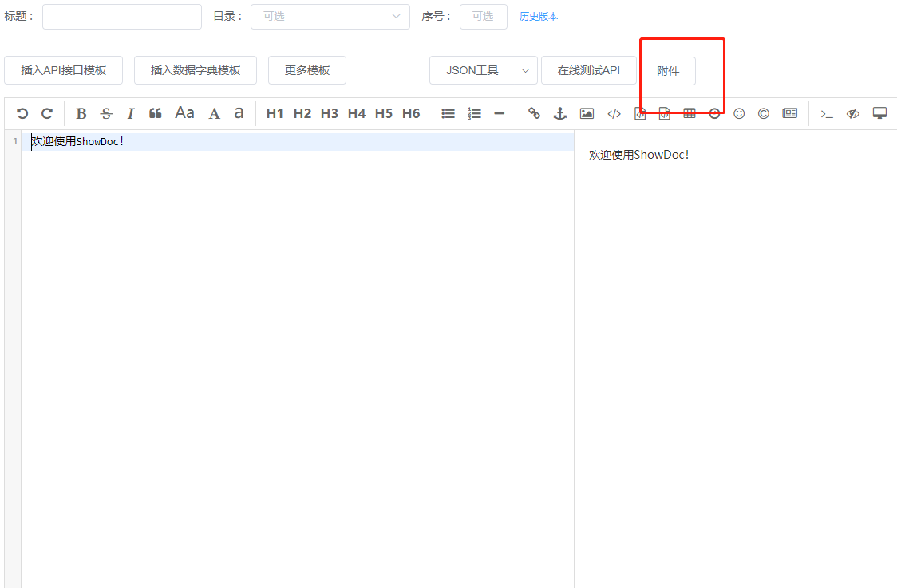Click the redo arrow icon
This screenshot has width=897, height=588.
(x=47, y=113)
